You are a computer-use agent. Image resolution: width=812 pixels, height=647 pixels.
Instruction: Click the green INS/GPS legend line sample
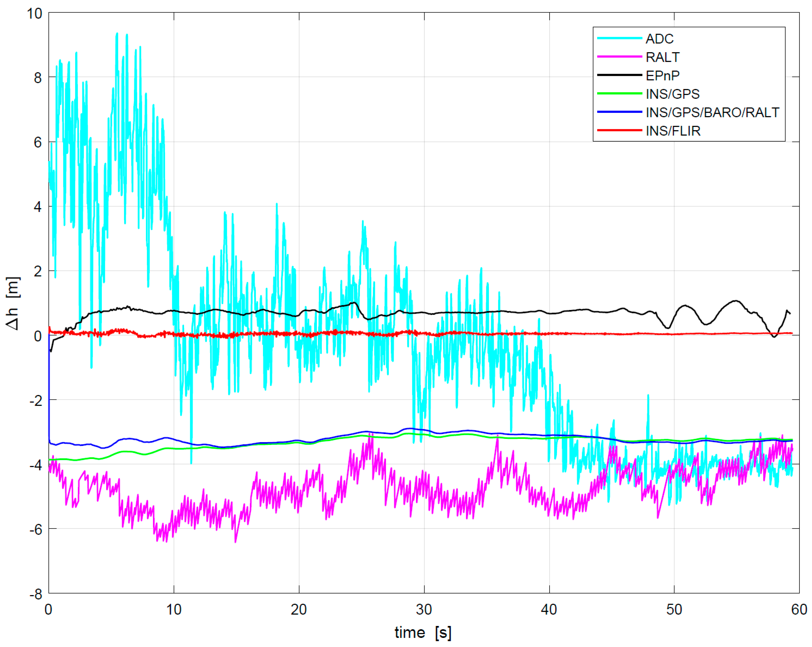[620, 93]
